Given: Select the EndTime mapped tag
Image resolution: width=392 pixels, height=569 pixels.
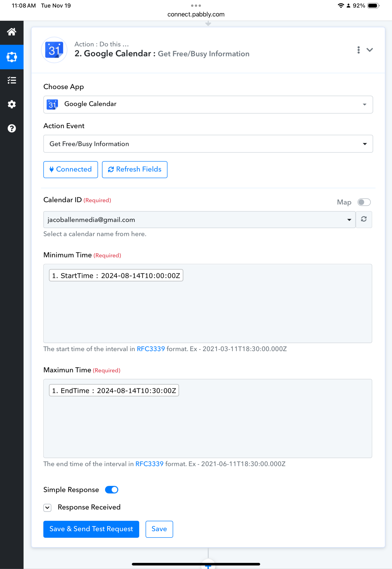Looking at the screenshot, I should click(114, 390).
